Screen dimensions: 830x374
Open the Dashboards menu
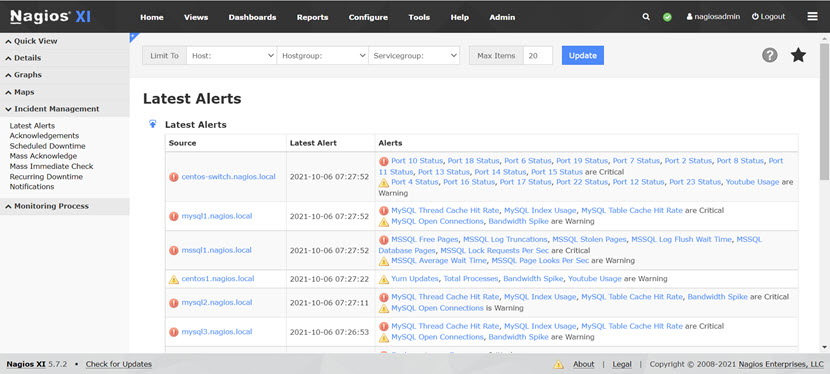coord(252,17)
